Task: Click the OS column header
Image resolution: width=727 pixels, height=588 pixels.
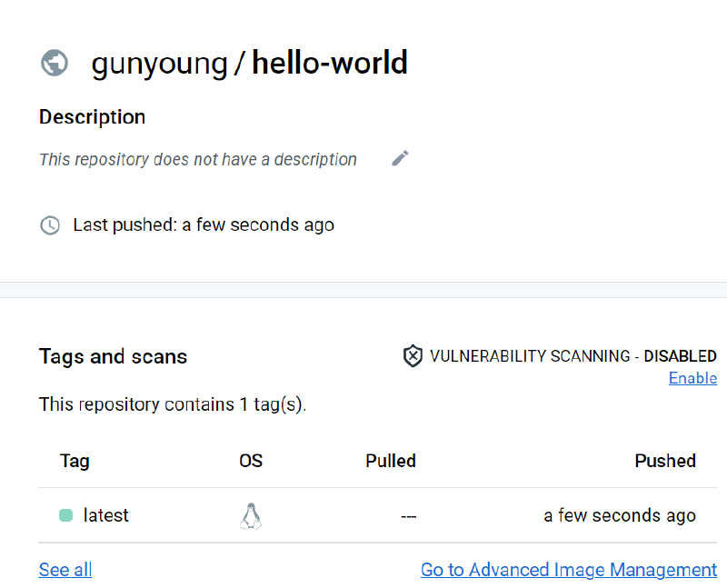Action: tap(251, 461)
